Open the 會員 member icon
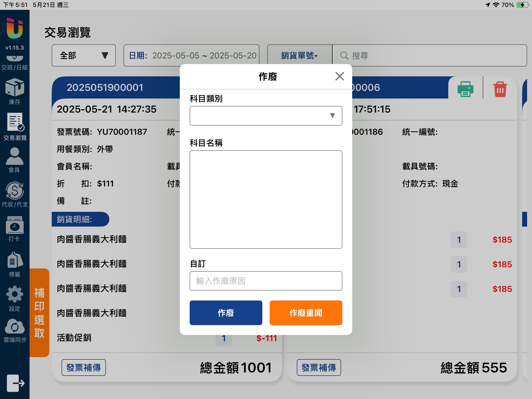The image size is (532, 399). [x=15, y=157]
